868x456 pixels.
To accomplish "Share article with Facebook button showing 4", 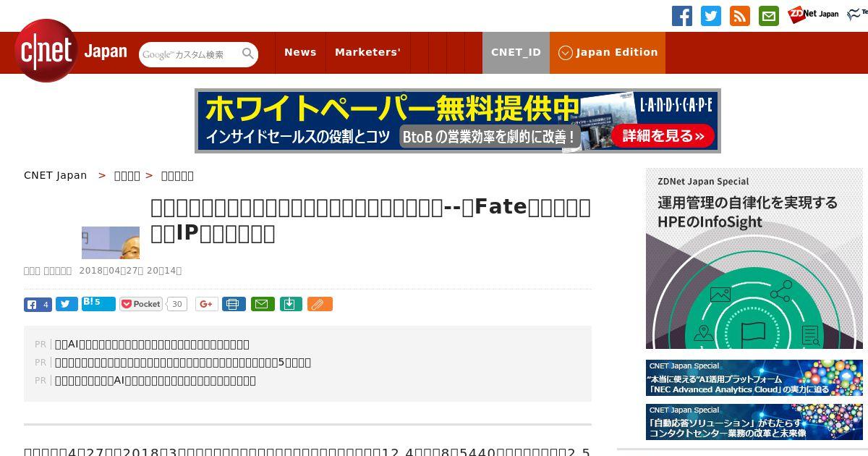I will pos(38,304).
